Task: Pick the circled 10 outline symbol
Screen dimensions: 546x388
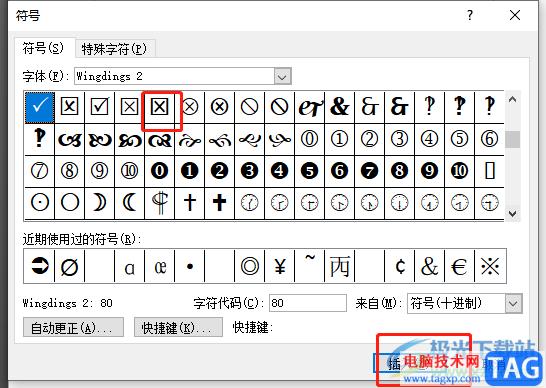Action: [x=130, y=171]
